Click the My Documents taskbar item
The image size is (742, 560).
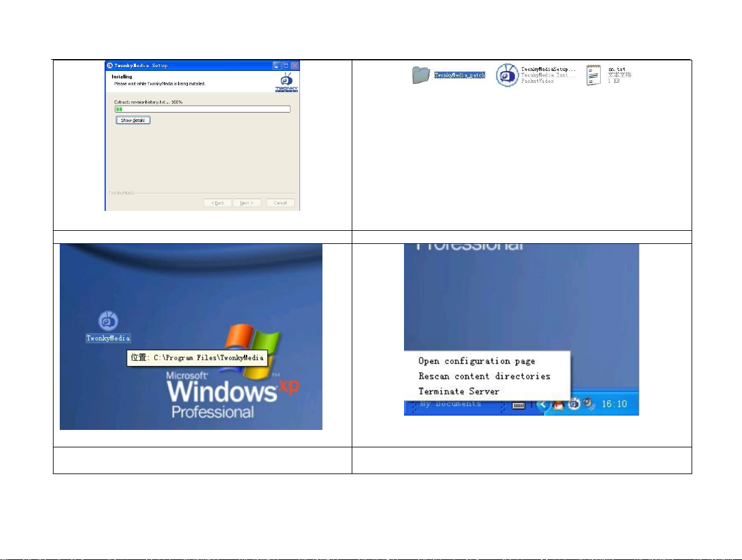451,404
